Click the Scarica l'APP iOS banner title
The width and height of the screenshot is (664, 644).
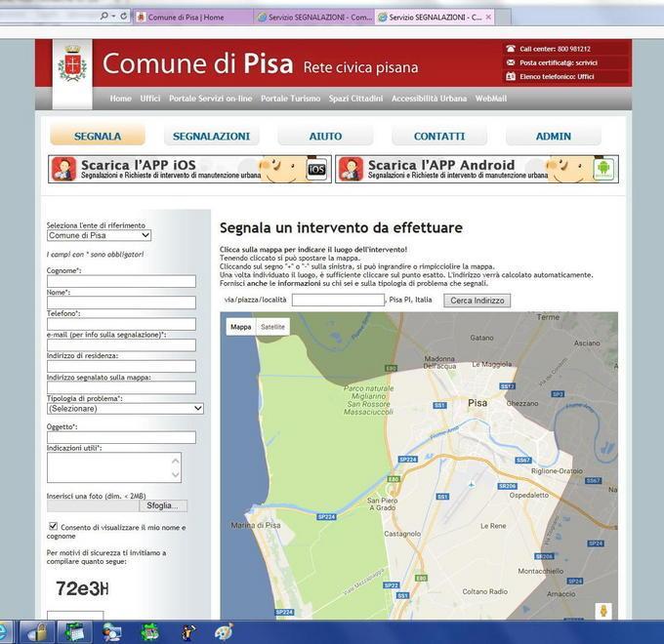(139, 165)
